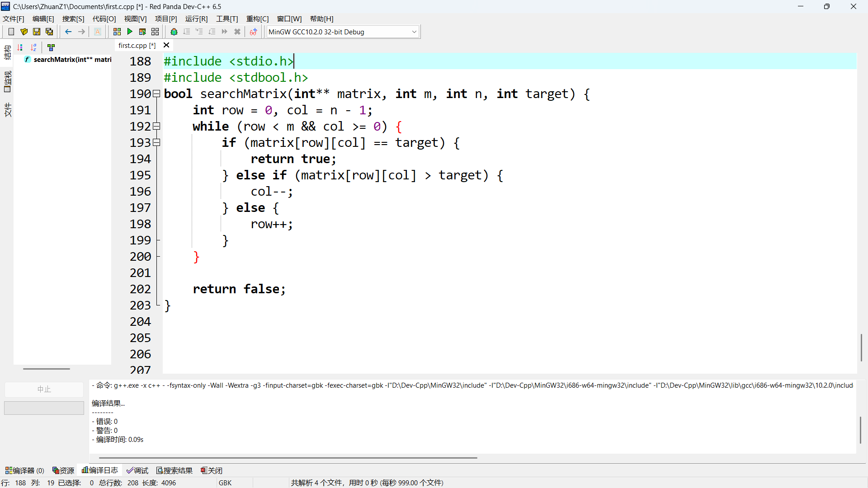Click the compile log horizontal scrollbar
Image resolution: width=868 pixels, height=488 pixels.
pos(288,458)
